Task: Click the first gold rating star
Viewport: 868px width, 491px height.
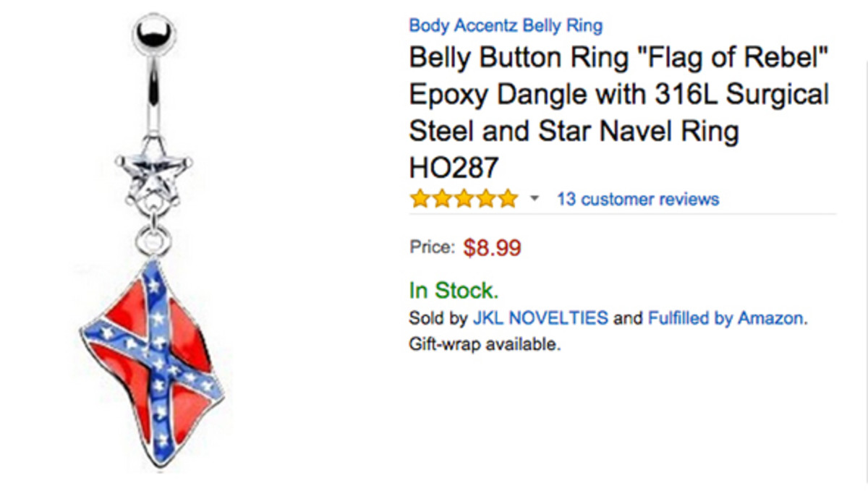Action: click(420, 198)
